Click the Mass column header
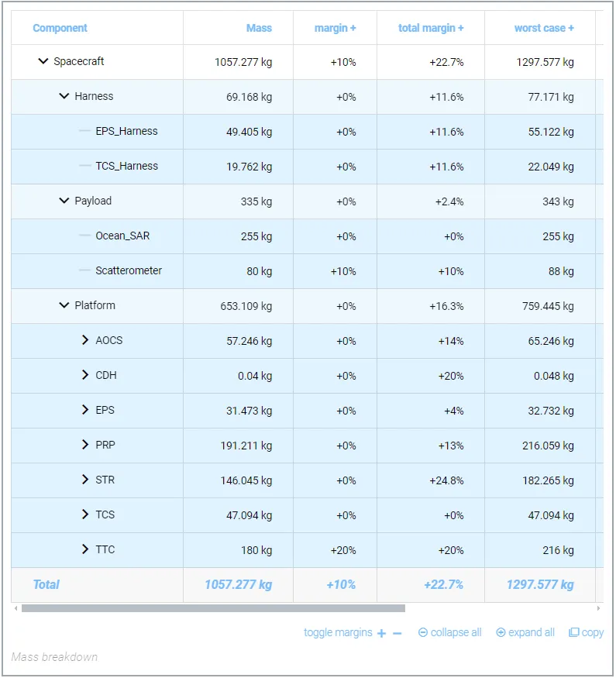Image resolution: width=616 pixels, height=678 pixels. click(259, 28)
